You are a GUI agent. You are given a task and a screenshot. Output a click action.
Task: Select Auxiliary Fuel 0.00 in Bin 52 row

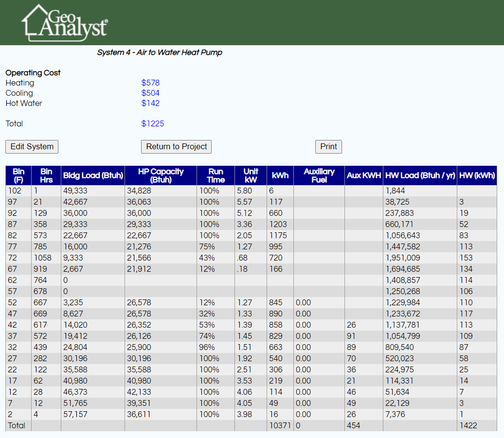tap(303, 302)
